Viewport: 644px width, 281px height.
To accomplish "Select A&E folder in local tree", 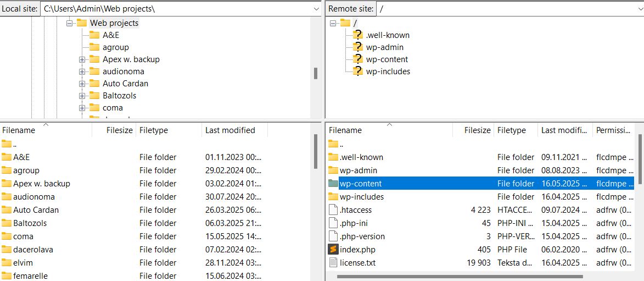I will tap(111, 35).
